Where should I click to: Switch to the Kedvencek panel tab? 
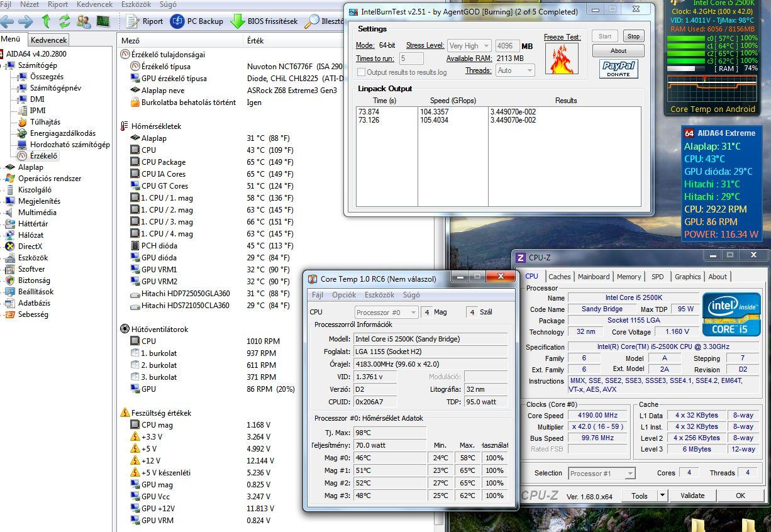click(x=48, y=40)
